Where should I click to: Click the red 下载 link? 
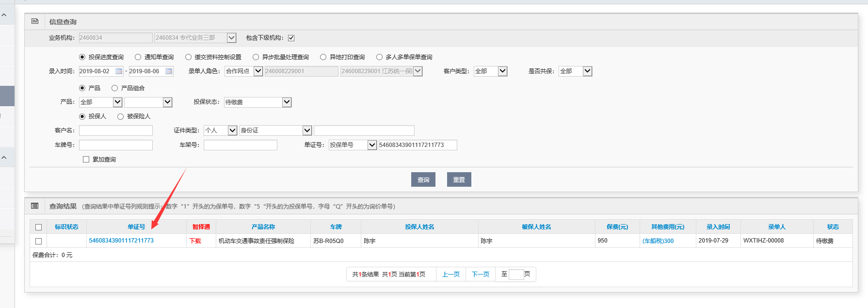pos(195,241)
